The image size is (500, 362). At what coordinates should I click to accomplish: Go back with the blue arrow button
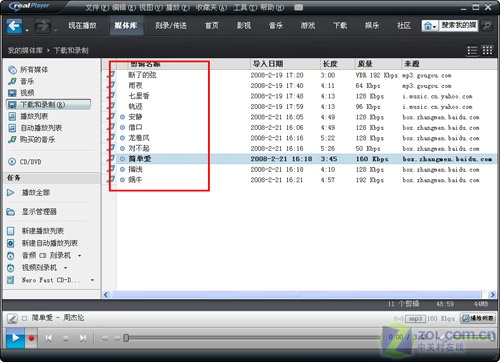click(14, 26)
